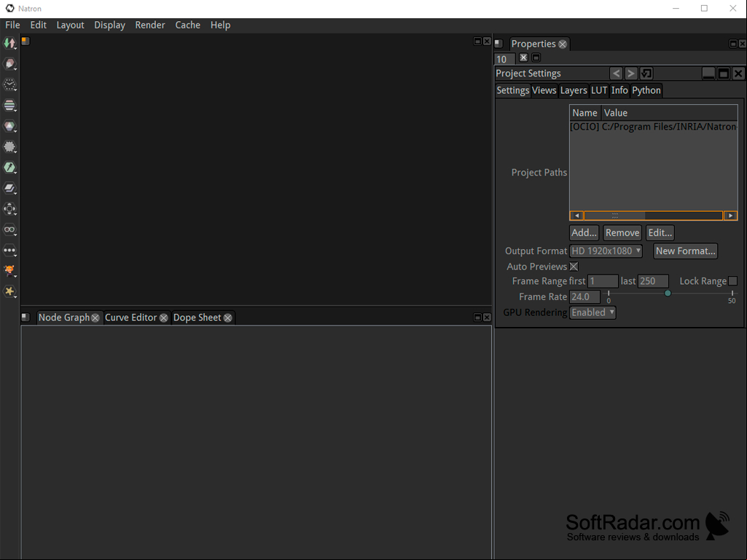Toggle the Auto Previews checkbox
Image resolution: width=747 pixels, height=560 pixels.
point(574,267)
